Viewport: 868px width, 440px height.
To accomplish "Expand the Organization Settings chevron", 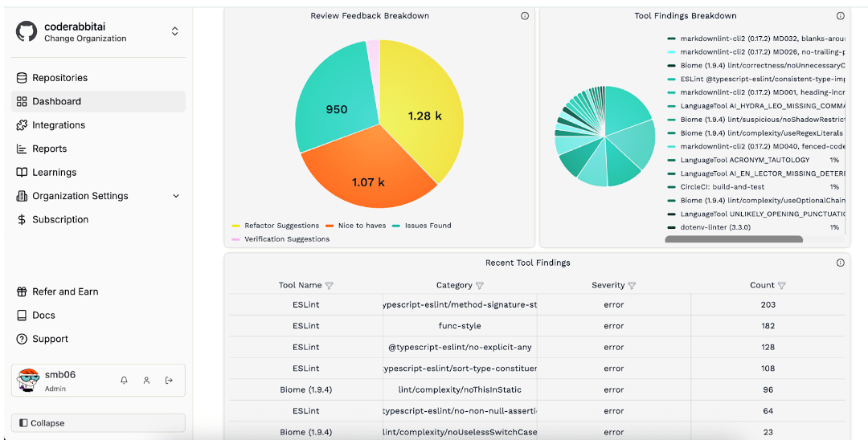I will (x=176, y=196).
